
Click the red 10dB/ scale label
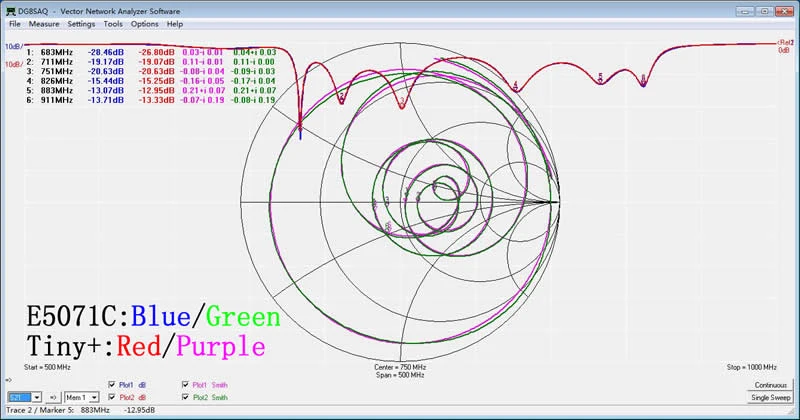click(14, 64)
